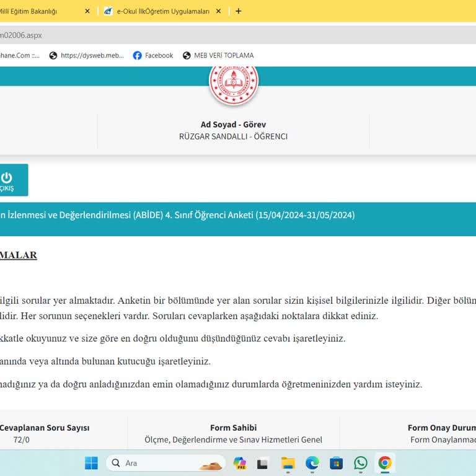Click the Form Onay Durumu heading

coord(442,428)
